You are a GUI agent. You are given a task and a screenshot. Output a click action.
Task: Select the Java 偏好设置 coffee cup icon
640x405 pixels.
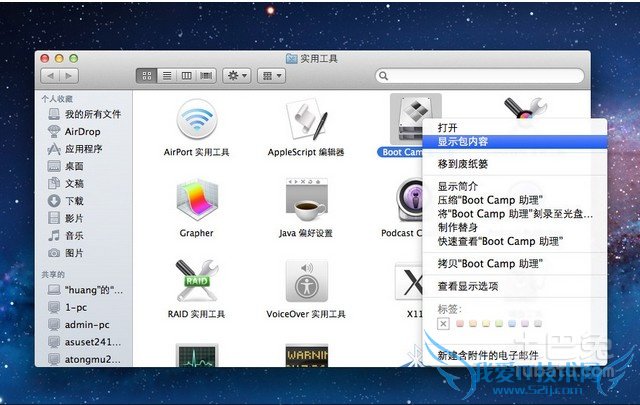307,200
